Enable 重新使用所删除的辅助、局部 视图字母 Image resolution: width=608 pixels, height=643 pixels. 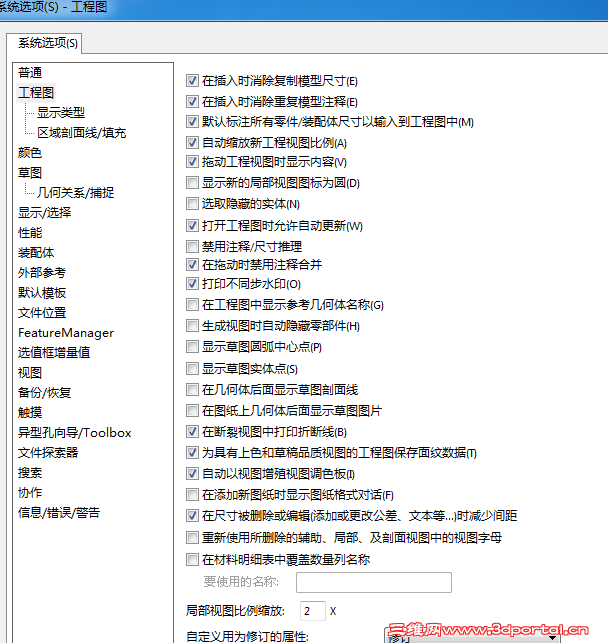tap(192, 538)
